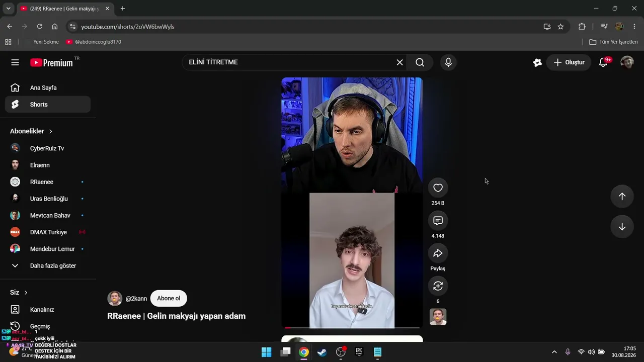The image size is (644, 362).
Task: Bookmark this page with the star
Action: tap(560, 27)
